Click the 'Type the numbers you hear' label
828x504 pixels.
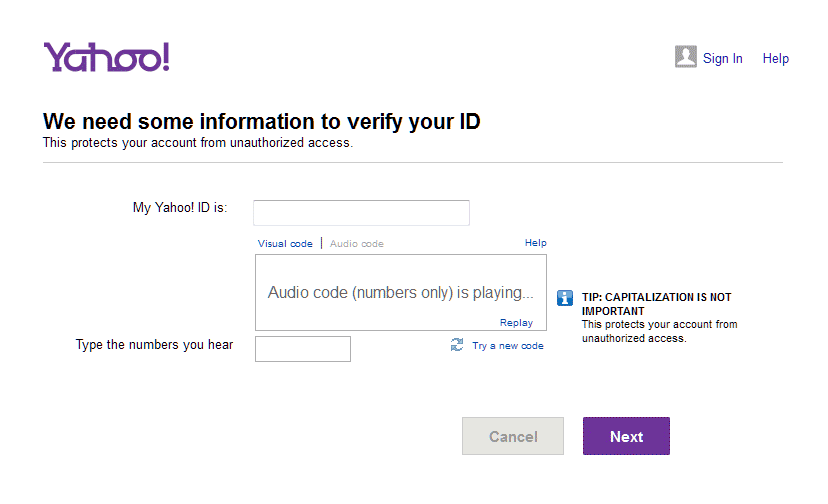tap(154, 345)
